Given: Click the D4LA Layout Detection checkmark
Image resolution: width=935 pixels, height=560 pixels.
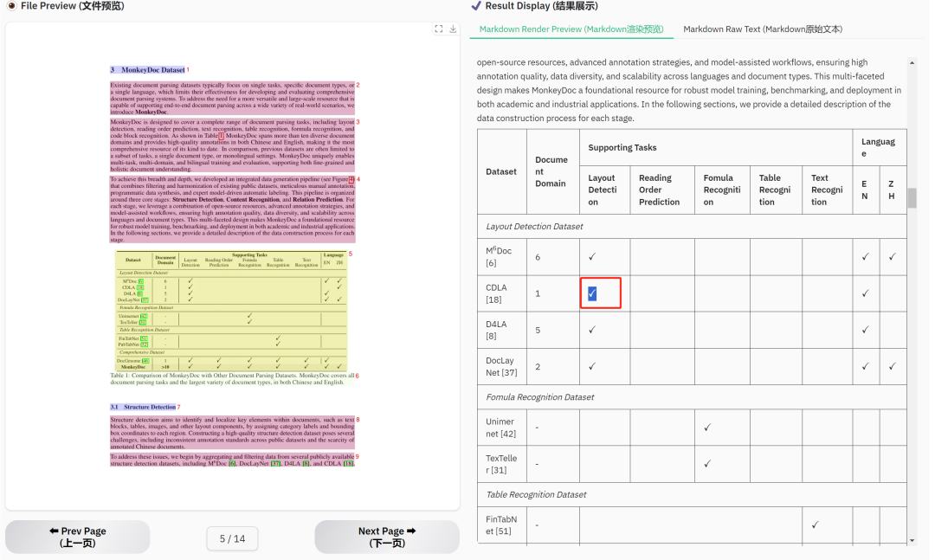Looking at the screenshot, I should (592, 329).
